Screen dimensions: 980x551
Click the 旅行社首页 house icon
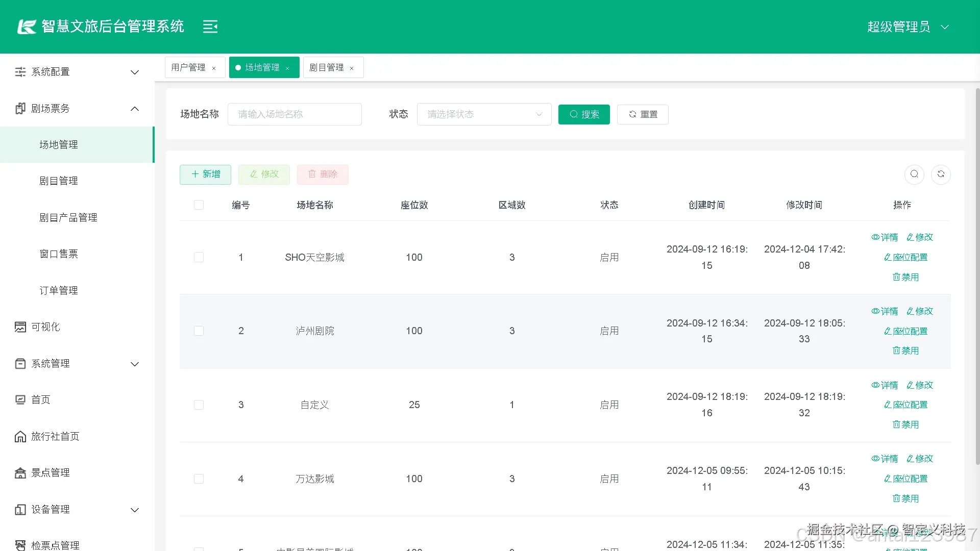click(x=20, y=437)
